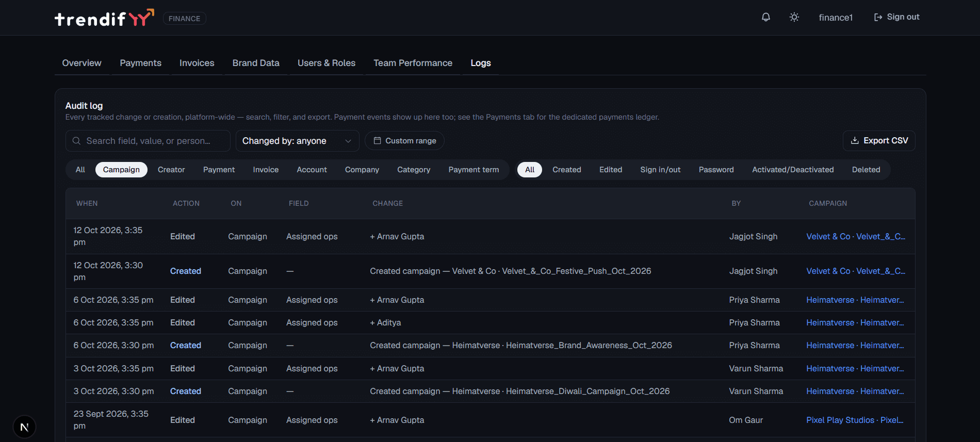Show only Created actions

pyautogui.click(x=567, y=170)
